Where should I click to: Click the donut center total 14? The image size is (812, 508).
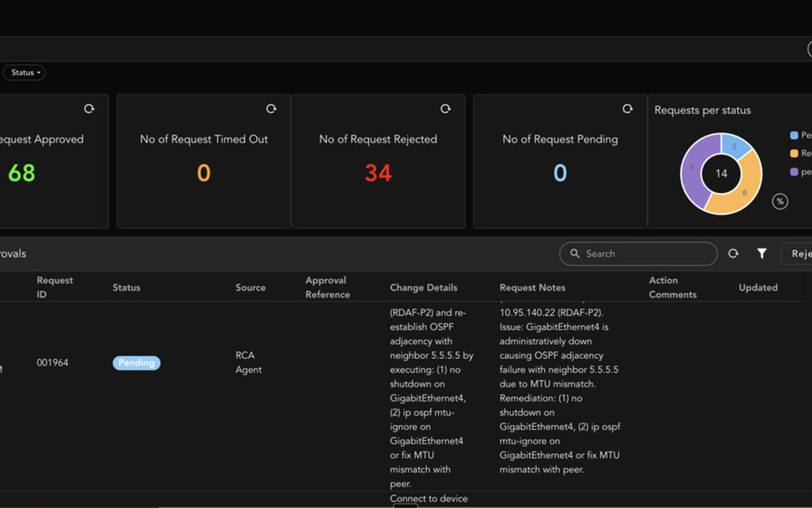[x=721, y=174]
